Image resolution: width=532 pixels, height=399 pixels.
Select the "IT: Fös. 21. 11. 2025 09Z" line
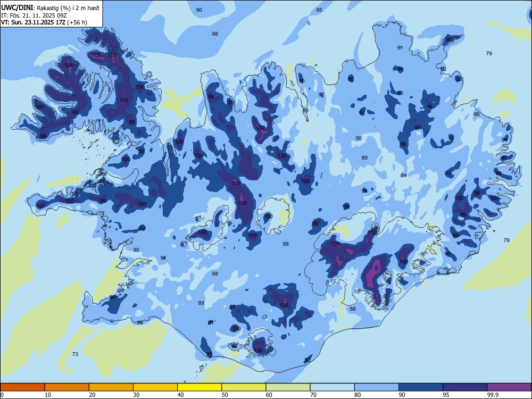[x=34, y=15]
